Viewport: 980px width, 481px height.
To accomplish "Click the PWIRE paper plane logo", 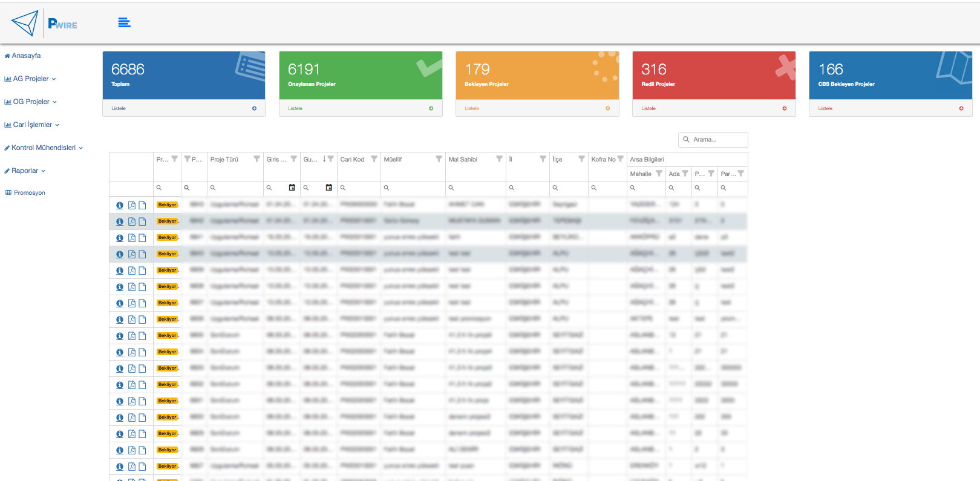I will click(x=25, y=23).
